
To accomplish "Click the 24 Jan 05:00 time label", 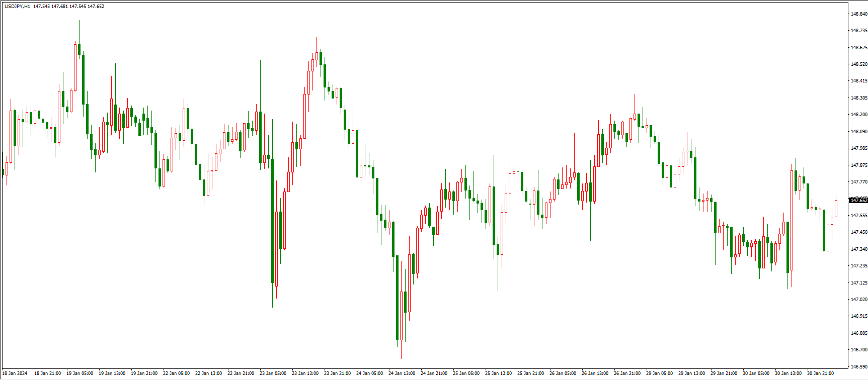I will pos(369,373).
